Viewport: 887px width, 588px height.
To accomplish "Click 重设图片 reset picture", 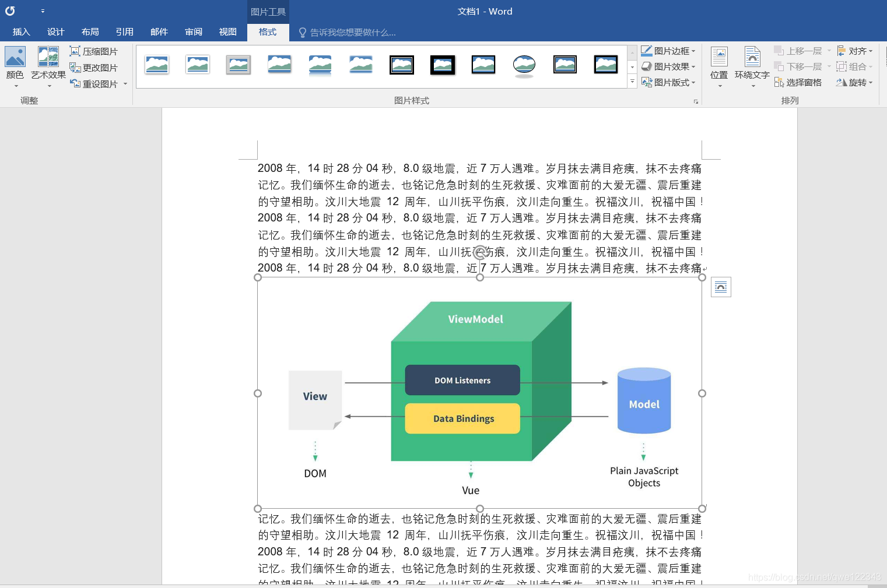I will pos(93,84).
